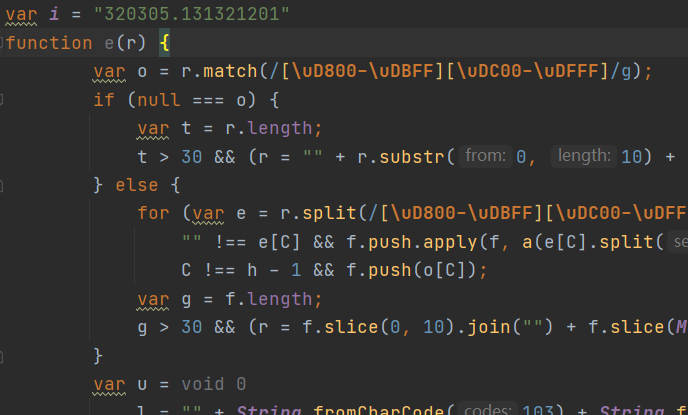This screenshot has width=688, height=415.
Task: Click the from: parameter hint
Action: 485,156
